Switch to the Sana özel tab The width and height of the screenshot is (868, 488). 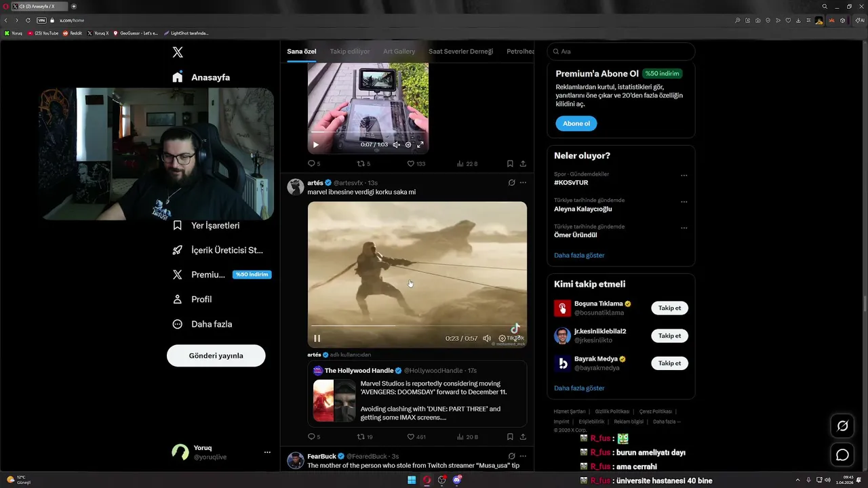(302, 52)
